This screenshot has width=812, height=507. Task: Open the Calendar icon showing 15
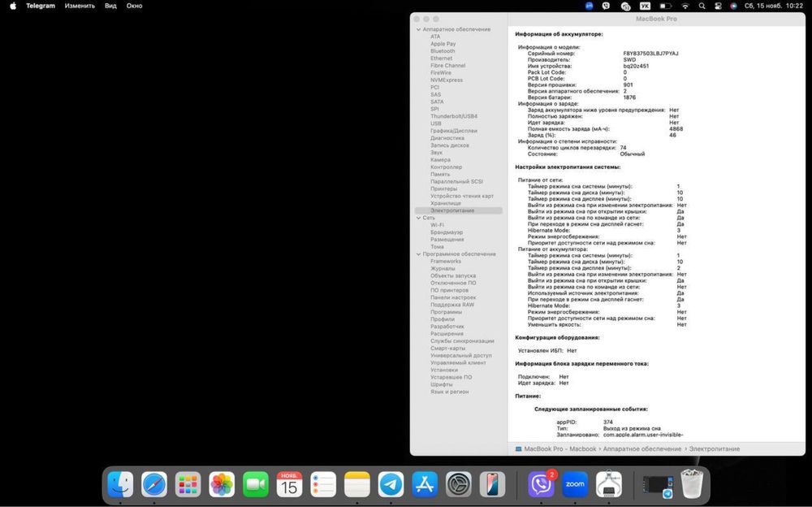tap(290, 485)
